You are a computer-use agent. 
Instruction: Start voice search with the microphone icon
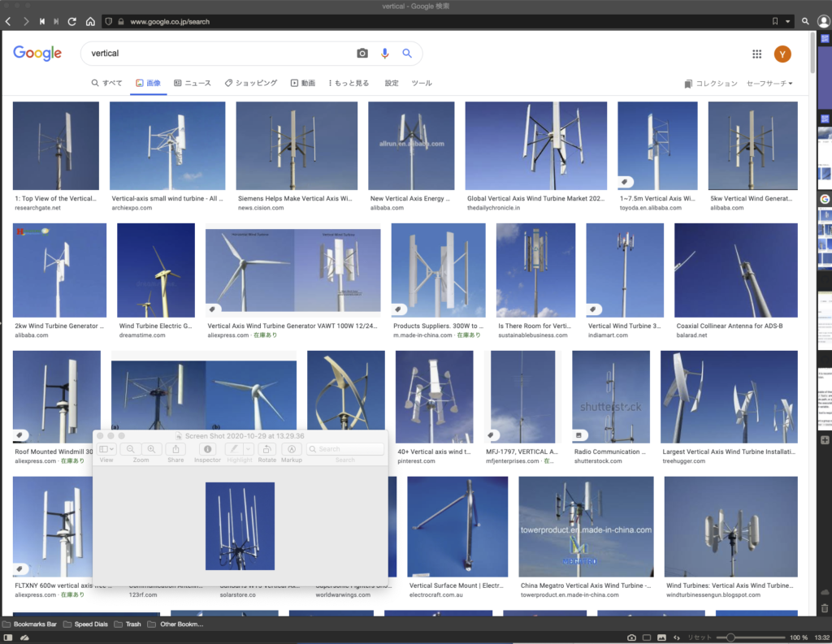(x=385, y=54)
